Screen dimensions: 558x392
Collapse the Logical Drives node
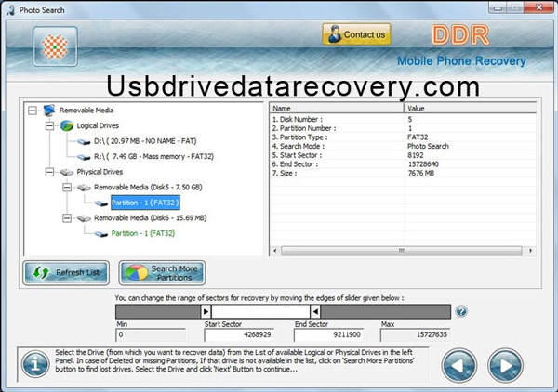pos(50,125)
